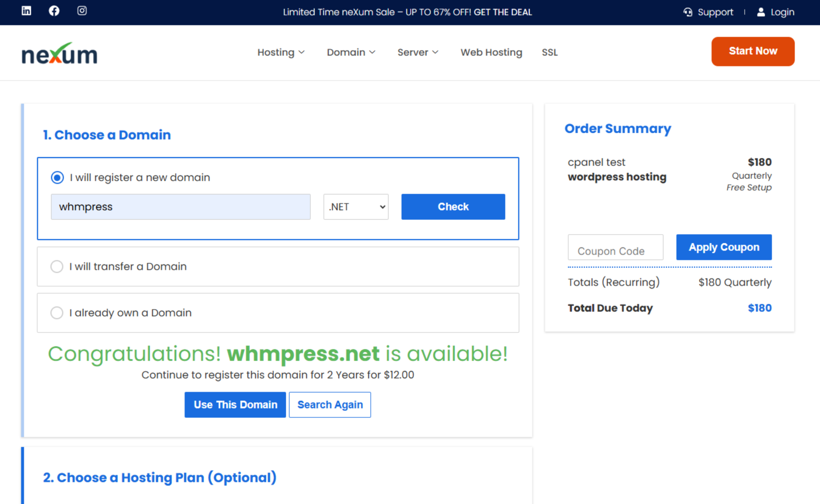Open the neXum Instagram page

pyautogui.click(x=82, y=11)
